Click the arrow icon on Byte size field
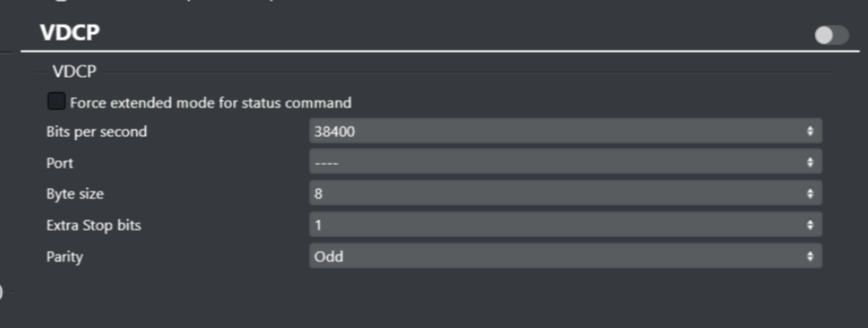Viewport: 868px width, 328px height. 810,193
